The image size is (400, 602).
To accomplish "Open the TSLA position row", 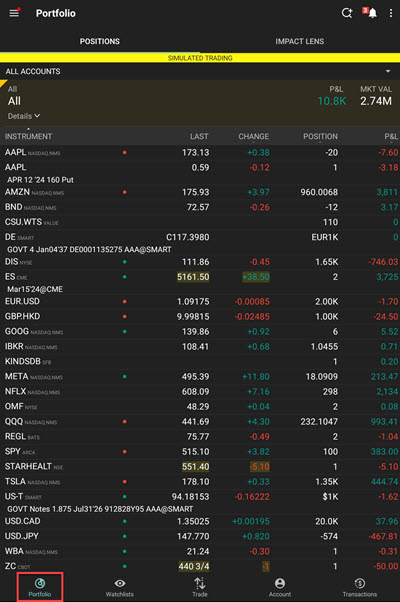I will (x=200, y=481).
